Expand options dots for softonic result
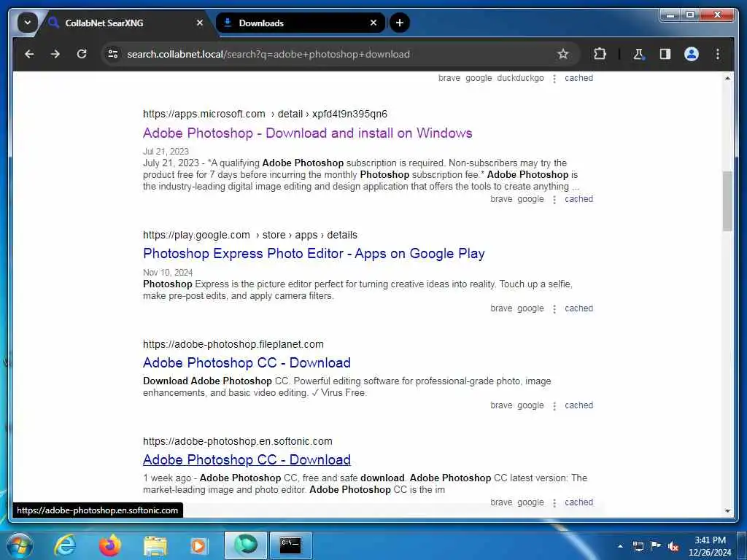The width and height of the screenshot is (747, 560). pyautogui.click(x=554, y=503)
